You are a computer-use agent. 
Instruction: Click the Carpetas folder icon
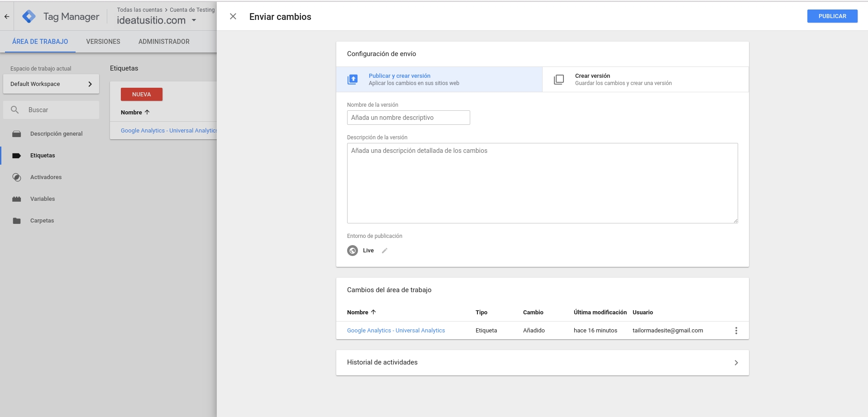point(17,221)
